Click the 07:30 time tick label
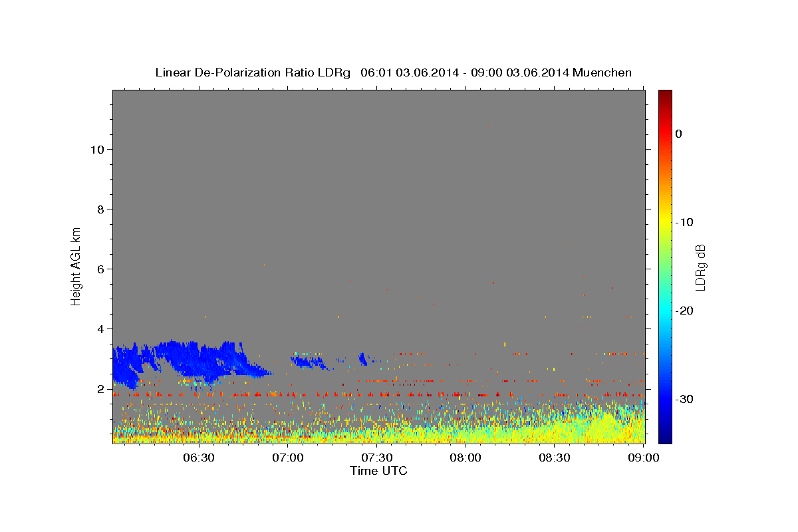Screen dimensions: 798x532 pyautogui.click(x=376, y=458)
